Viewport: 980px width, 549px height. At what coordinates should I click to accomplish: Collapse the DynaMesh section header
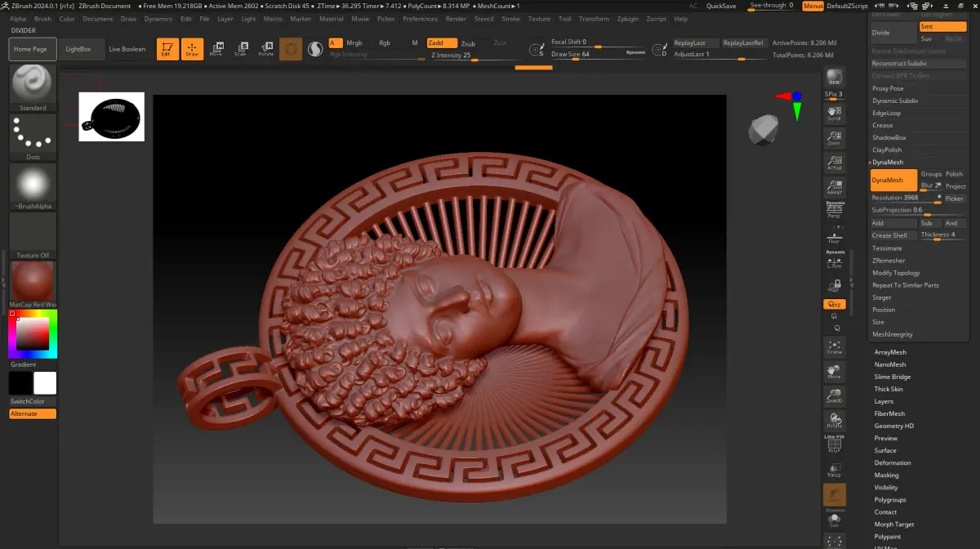[887, 162]
